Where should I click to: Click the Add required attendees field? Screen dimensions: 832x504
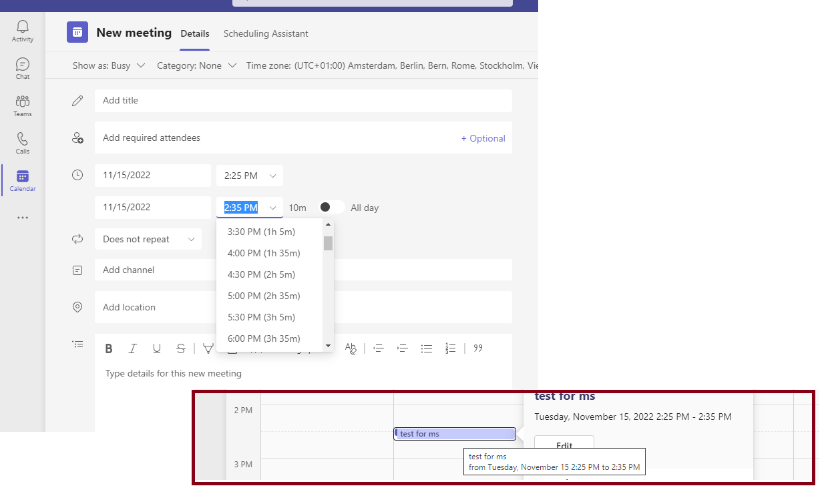(303, 138)
